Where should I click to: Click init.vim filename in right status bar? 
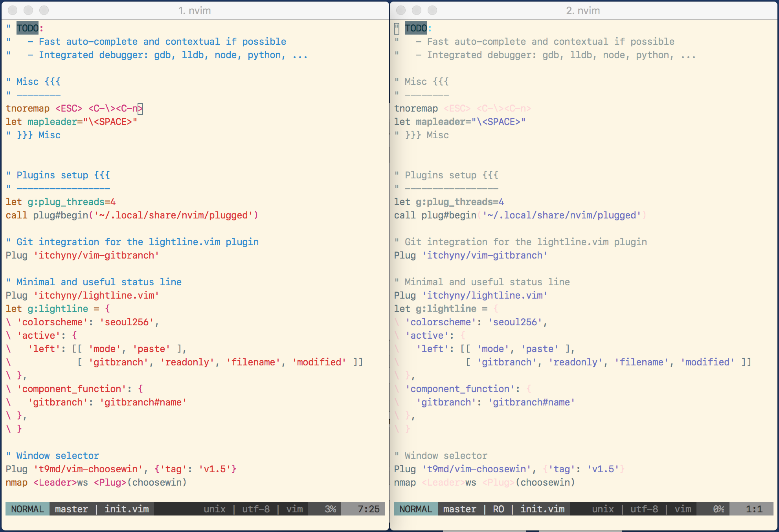(x=542, y=509)
